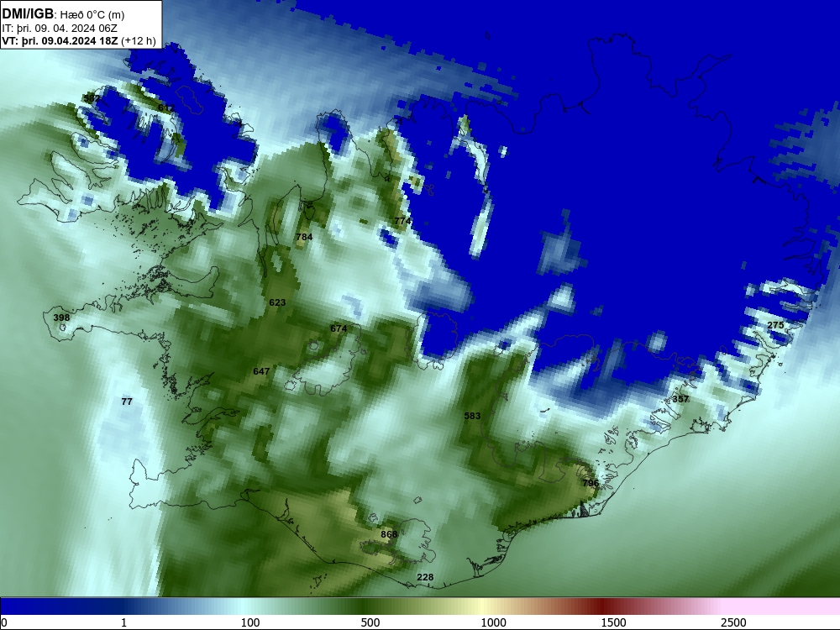Click the "VT: þri. 09.04.2024 18Z" valid time text
The height and width of the screenshot is (630, 840).
(60, 41)
